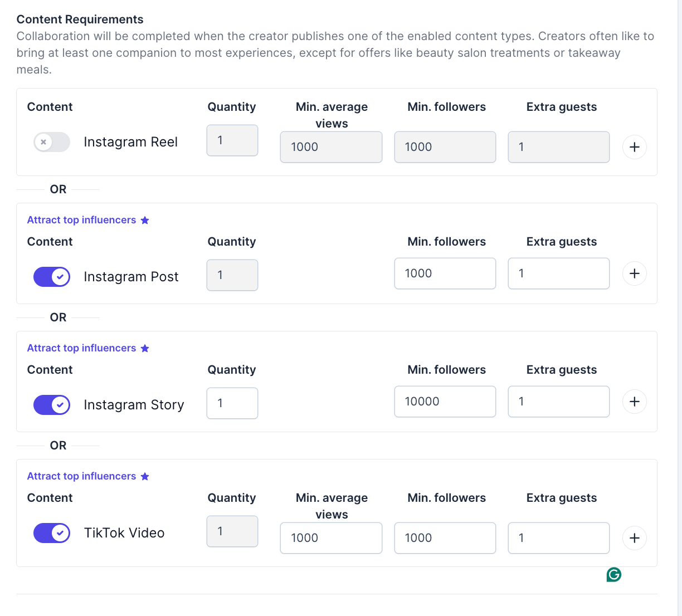Edit Instagram Post extra guests field
This screenshot has width=682, height=616.
pyautogui.click(x=558, y=273)
